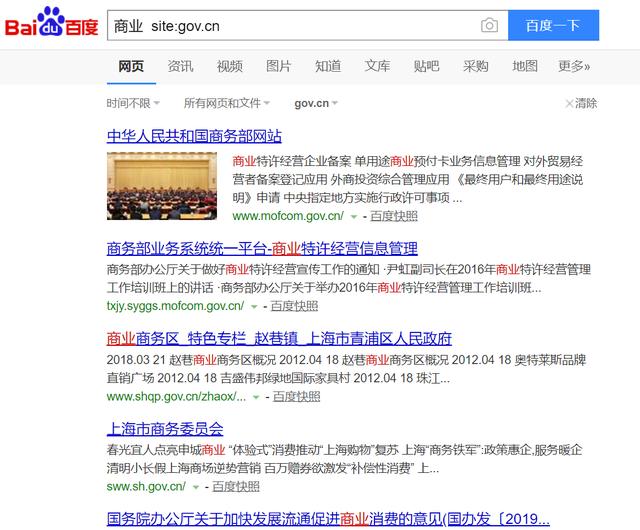Viewport: 640px width, 530px height.
Task: Click snippet text 商务部办公厅关于做好商业特许经营宣传工作的通知
Action: (243, 269)
